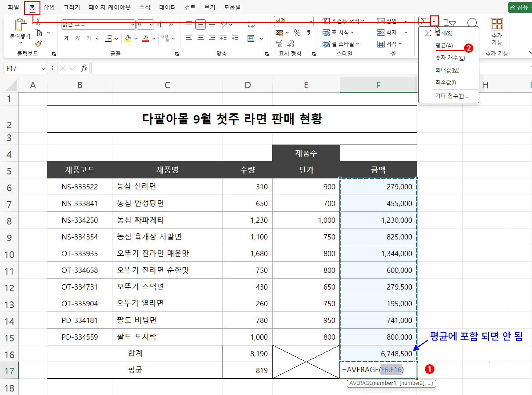Click the Decrease Decimal icon
Viewport: 532px width, 395px height.
tap(291, 44)
